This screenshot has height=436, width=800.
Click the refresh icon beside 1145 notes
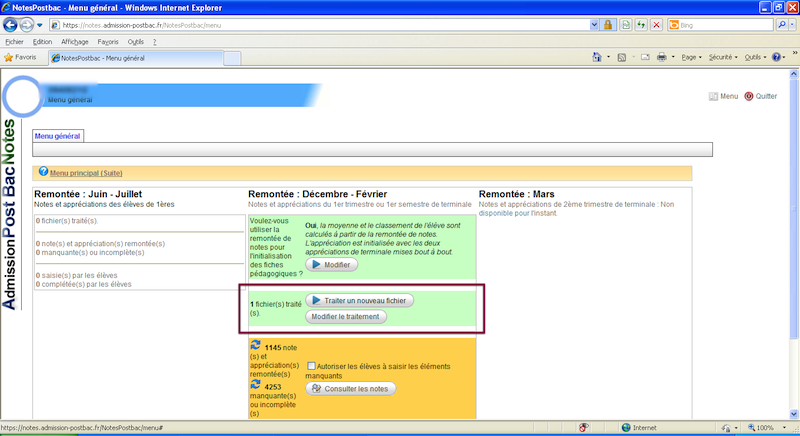(x=256, y=345)
